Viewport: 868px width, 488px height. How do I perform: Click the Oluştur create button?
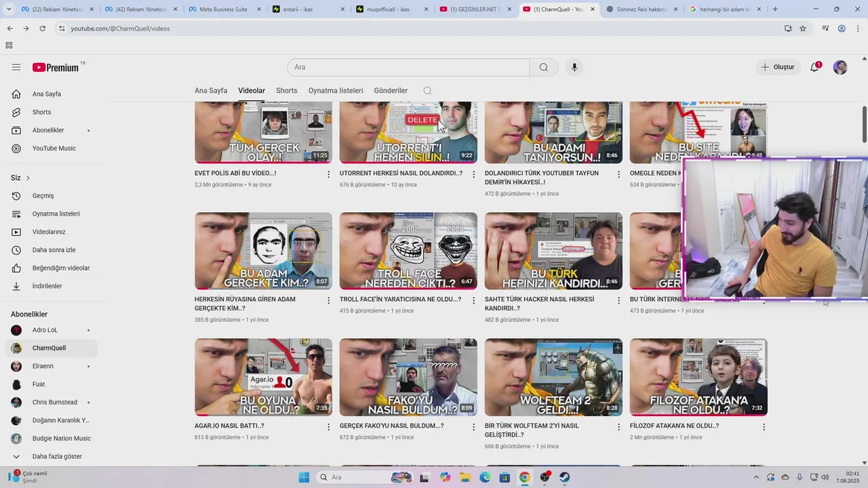778,67
